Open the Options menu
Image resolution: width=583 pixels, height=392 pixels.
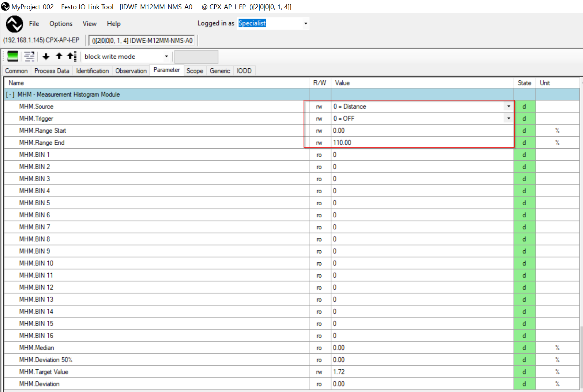(x=61, y=24)
